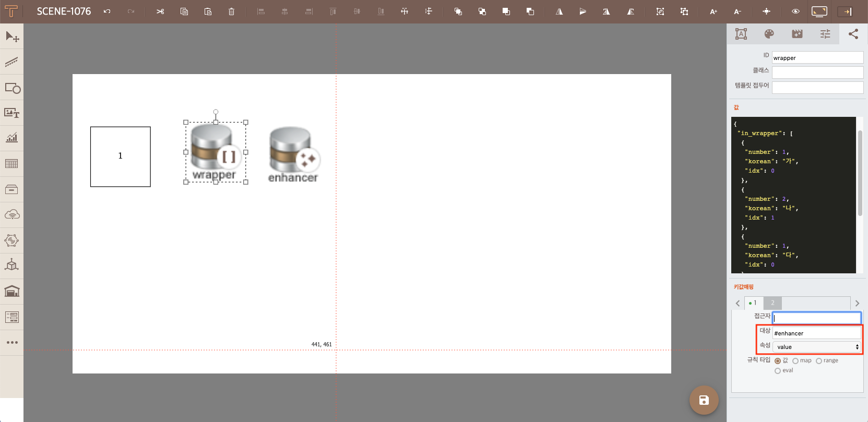Cut the selection with the scissors icon

[160, 11]
